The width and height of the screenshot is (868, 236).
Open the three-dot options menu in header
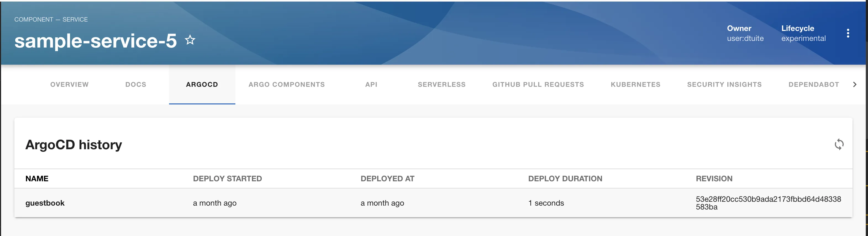point(848,33)
